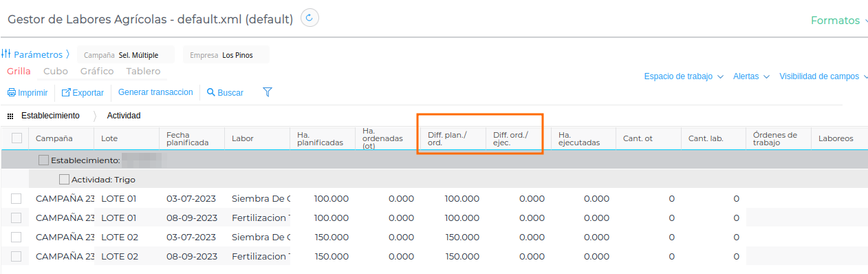Select row LOTE 02 Siembra checkbox
868x274 pixels.
pos(17,238)
